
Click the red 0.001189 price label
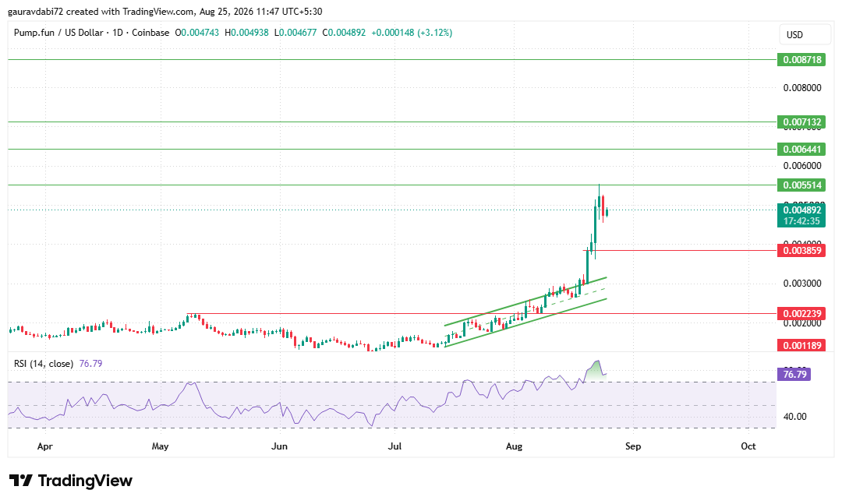(x=801, y=345)
